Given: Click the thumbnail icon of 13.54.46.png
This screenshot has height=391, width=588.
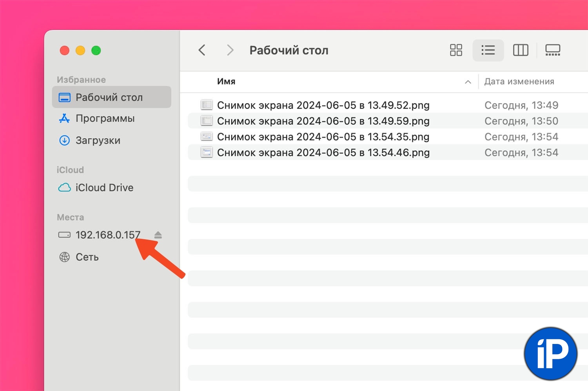Looking at the screenshot, I should 207,152.
